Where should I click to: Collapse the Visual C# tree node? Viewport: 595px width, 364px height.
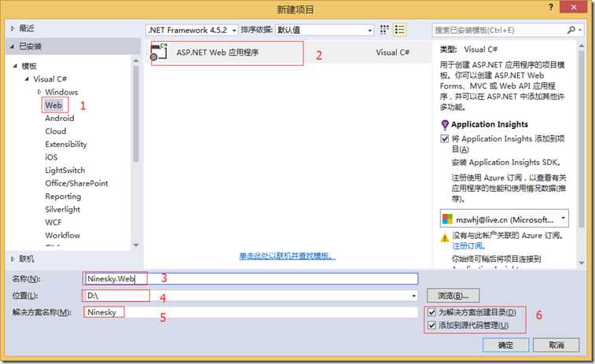coord(27,79)
